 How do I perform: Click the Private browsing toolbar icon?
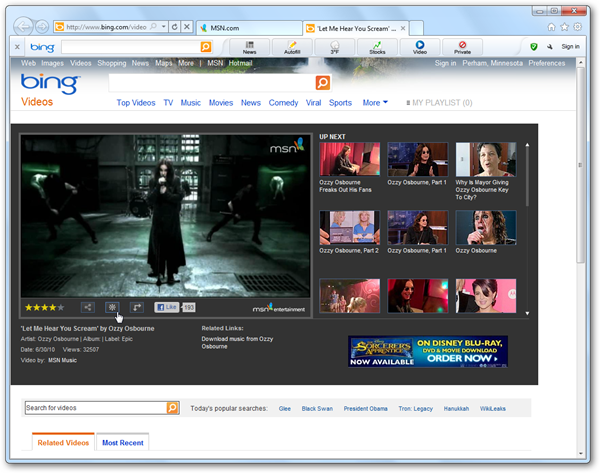(x=462, y=47)
